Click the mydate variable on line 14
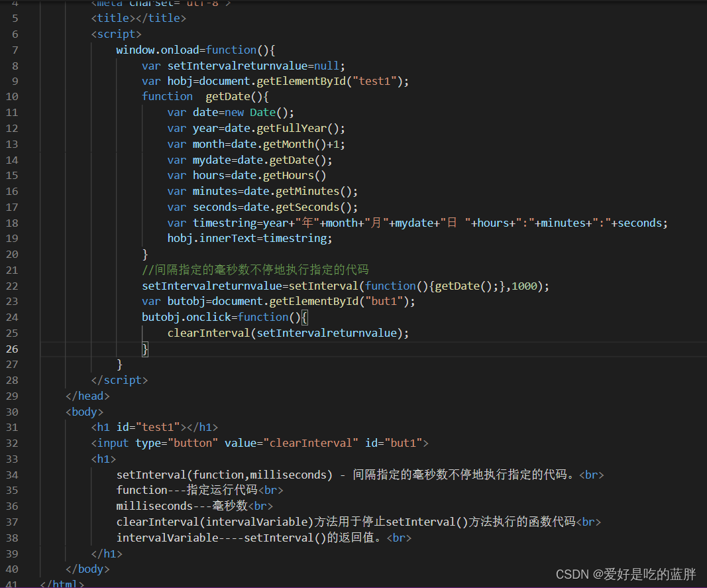This screenshot has width=707, height=588. point(212,160)
